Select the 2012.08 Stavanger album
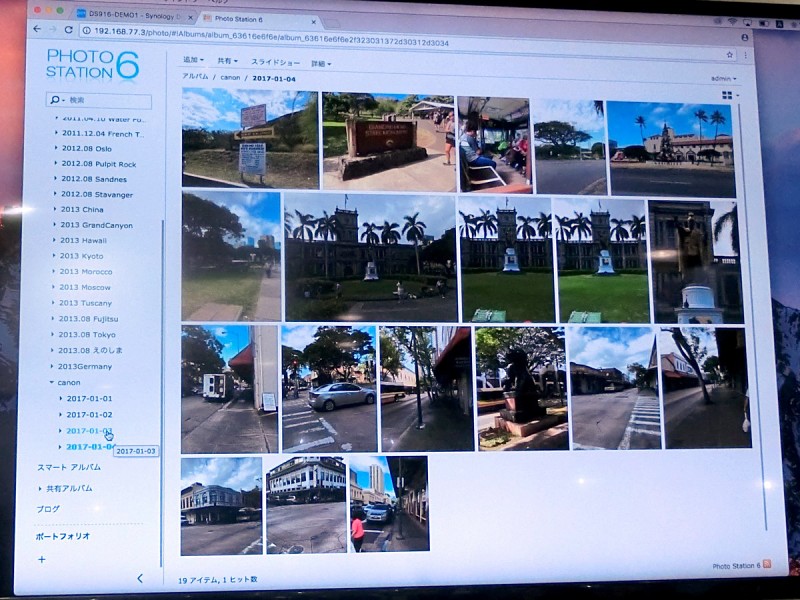800x600 pixels. pyautogui.click(x=97, y=194)
